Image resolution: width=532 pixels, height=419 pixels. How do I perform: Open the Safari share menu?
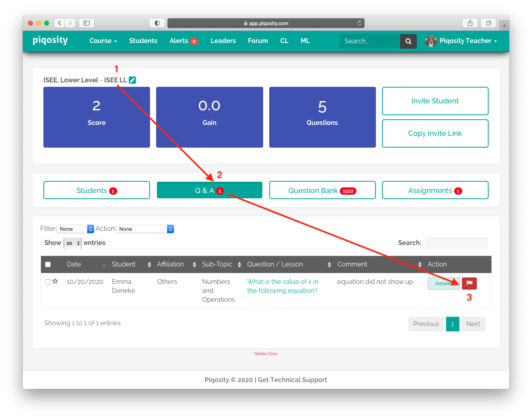click(470, 23)
